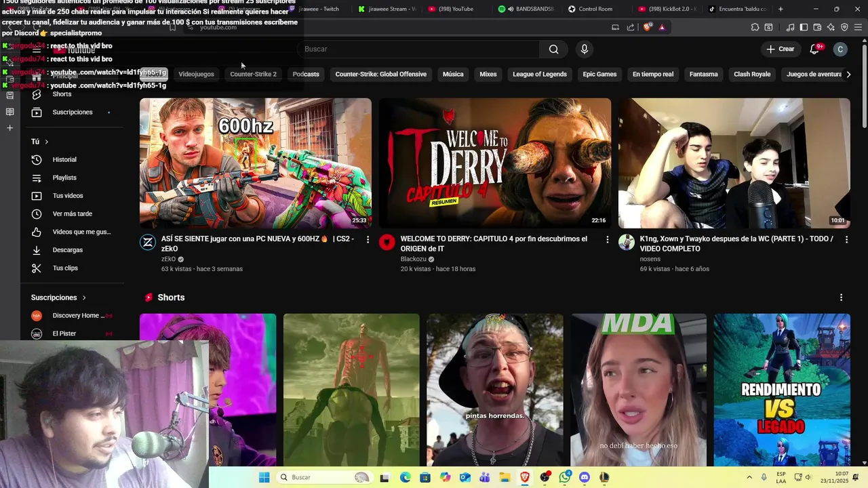The height and width of the screenshot is (488, 868).
Task: Expand the Tú section chevron
Action: pyautogui.click(x=46, y=142)
